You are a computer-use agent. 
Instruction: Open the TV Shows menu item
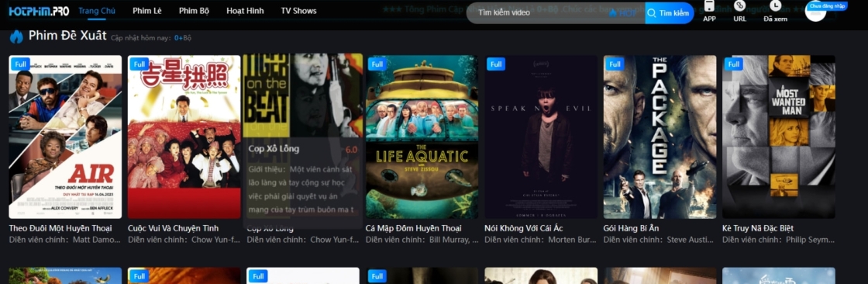coord(298,11)
